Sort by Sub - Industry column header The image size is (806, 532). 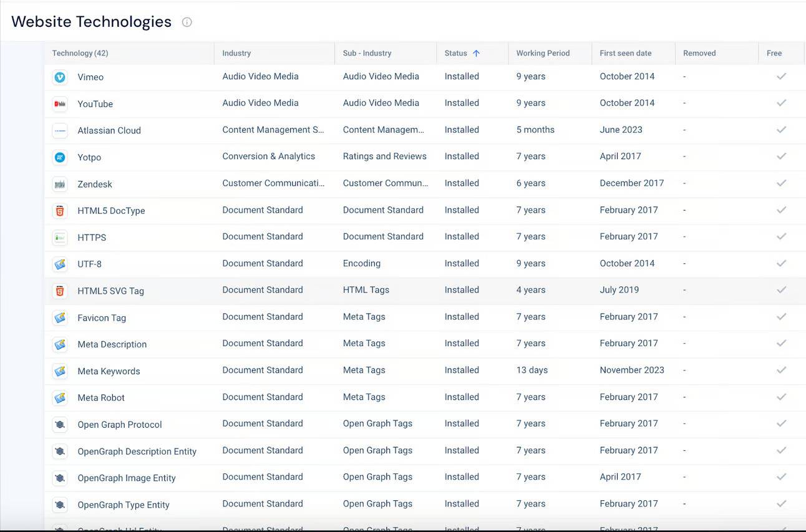367,53
